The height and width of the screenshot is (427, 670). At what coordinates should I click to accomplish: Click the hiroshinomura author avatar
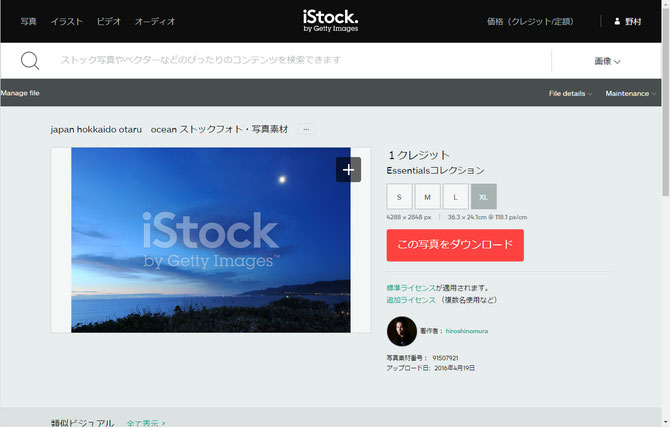pyautogui.click(x=402, y=331)
